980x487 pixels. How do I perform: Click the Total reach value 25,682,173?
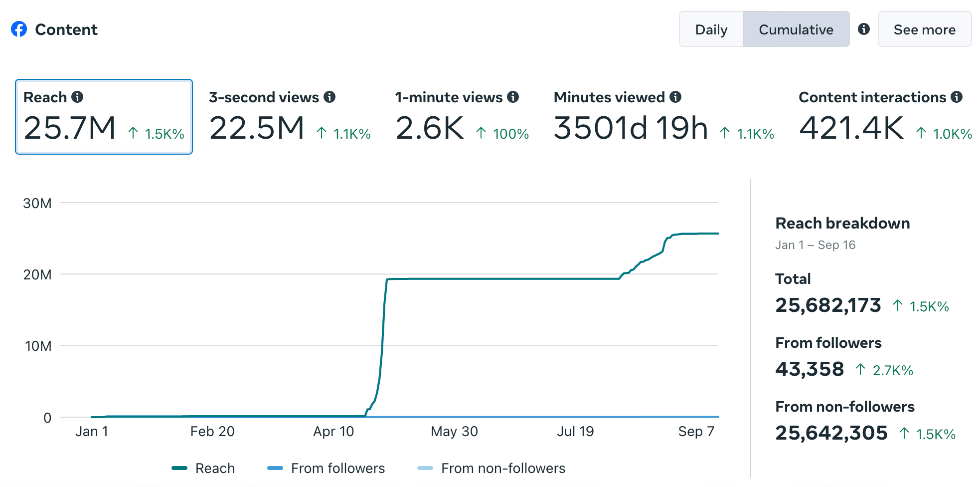tap(828, 305)
